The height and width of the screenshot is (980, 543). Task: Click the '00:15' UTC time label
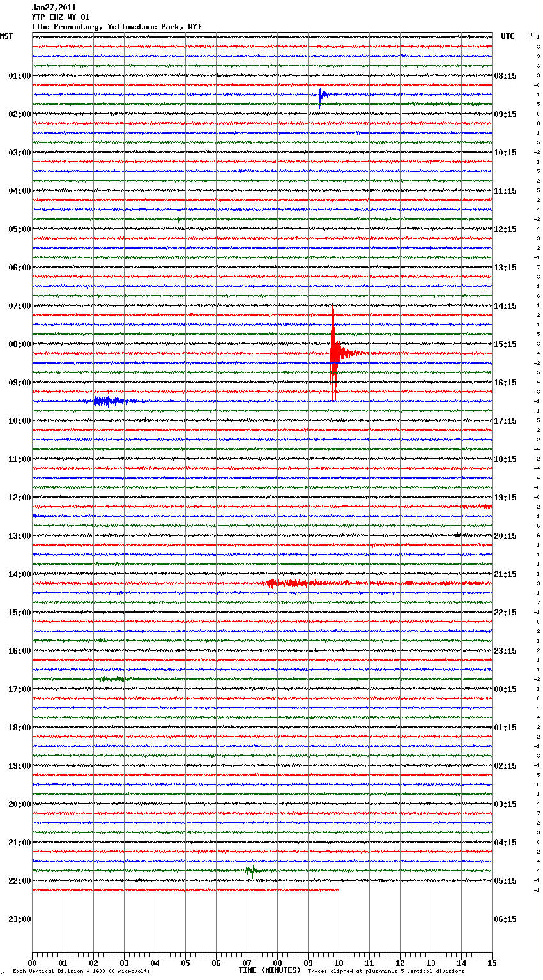coord(505,689)
